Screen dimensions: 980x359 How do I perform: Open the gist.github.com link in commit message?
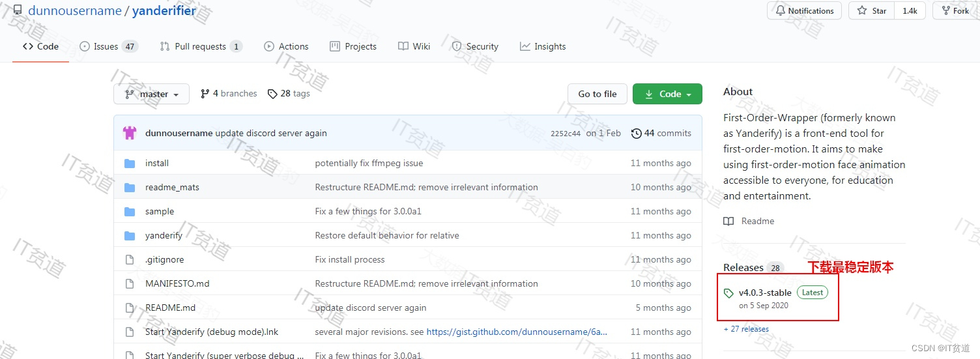[x=517, y=332]
